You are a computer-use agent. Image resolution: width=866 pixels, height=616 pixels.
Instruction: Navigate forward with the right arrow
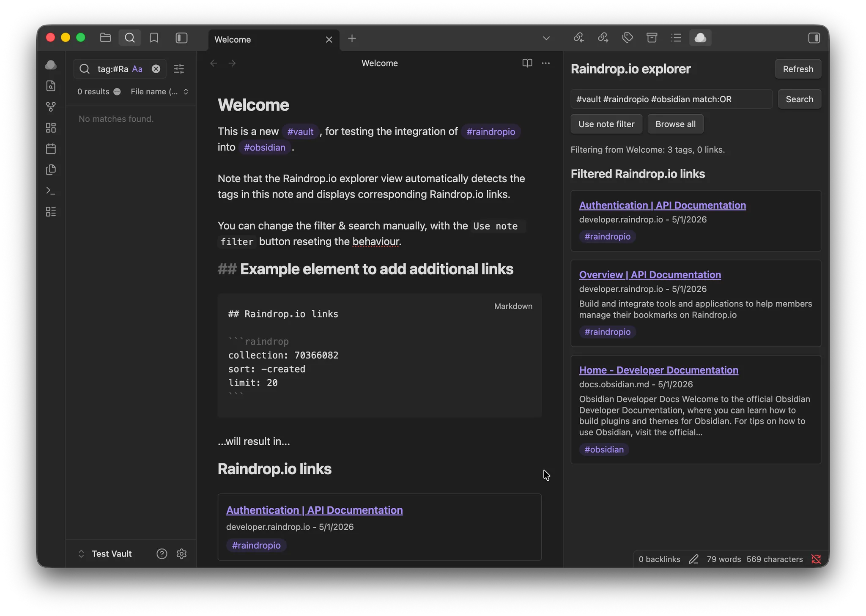(232, 63)
